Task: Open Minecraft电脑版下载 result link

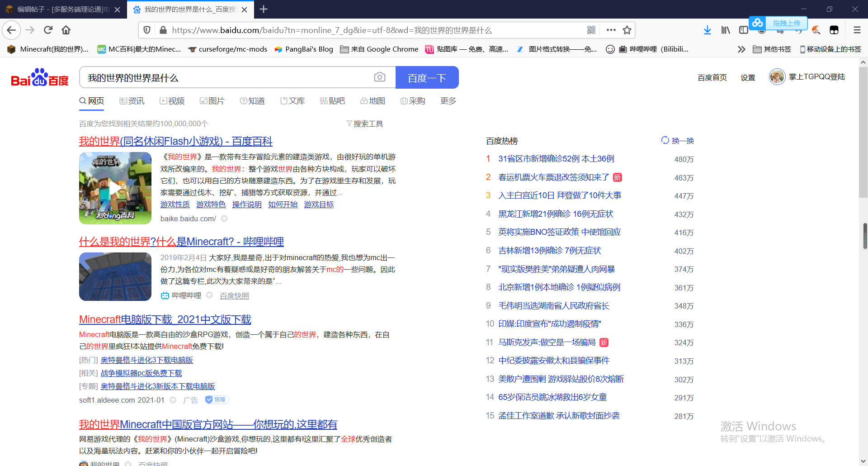Action: 165,319
